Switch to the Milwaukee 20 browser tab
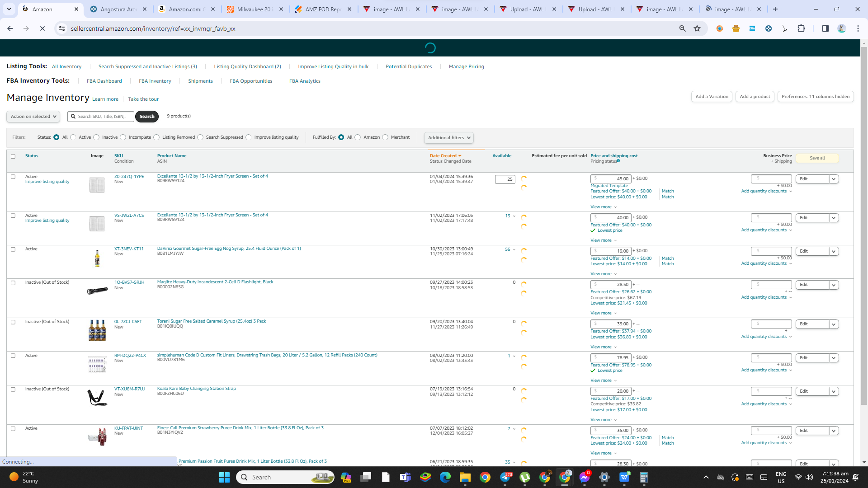 pyautogui.click(x=255, y=9)
